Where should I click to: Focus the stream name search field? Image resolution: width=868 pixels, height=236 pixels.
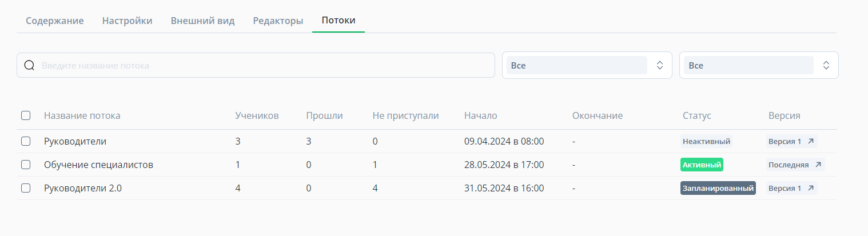[x=256, y=65]
